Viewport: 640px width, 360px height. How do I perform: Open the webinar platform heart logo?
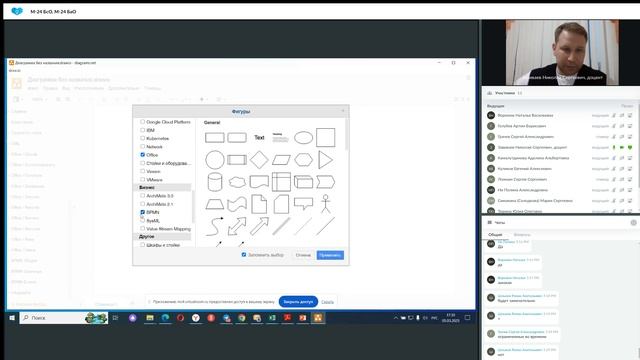17,11
